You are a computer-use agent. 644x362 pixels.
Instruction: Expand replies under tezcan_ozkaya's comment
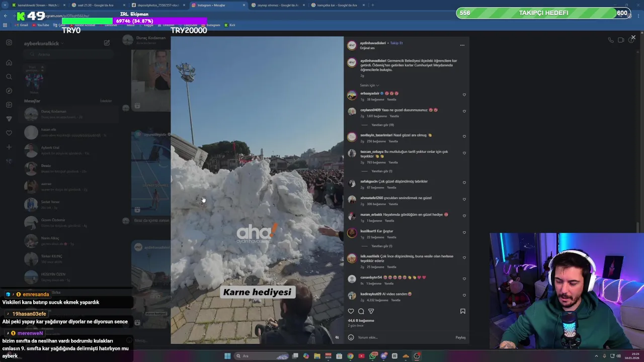(x=381, y=171)
